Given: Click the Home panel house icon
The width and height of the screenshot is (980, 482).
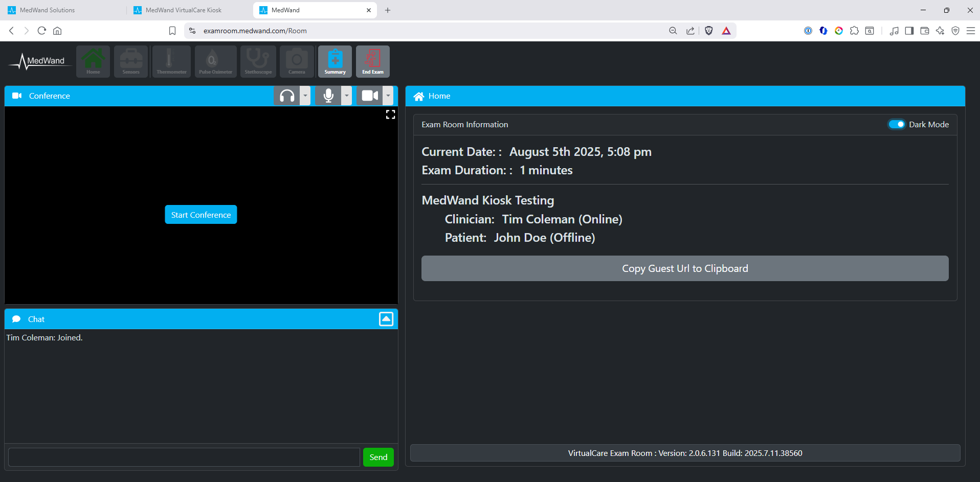Looking at the screenshot, I should [x=419, y=96].
